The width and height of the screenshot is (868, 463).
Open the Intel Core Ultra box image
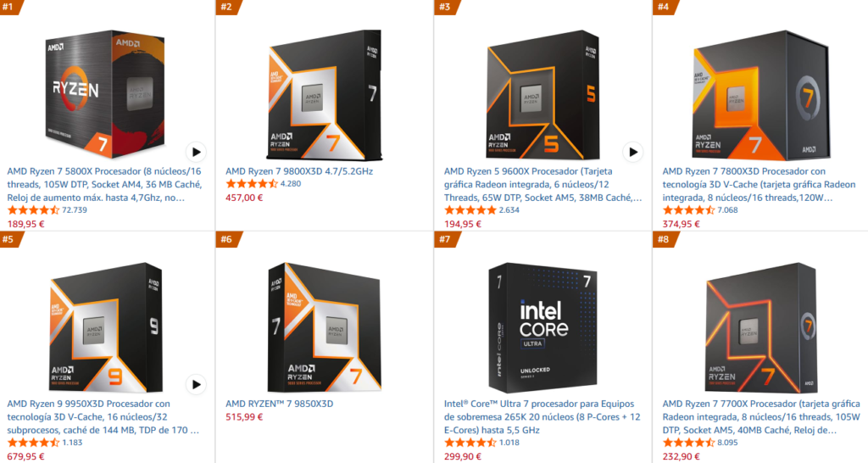[x=542, y=327]
